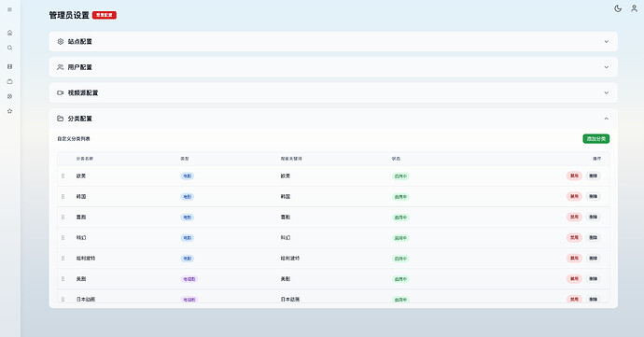This screenshot has width=644, height=337.
Task: Click the camera icon beside 视频源配置
Action: click(x=61, y=92)
